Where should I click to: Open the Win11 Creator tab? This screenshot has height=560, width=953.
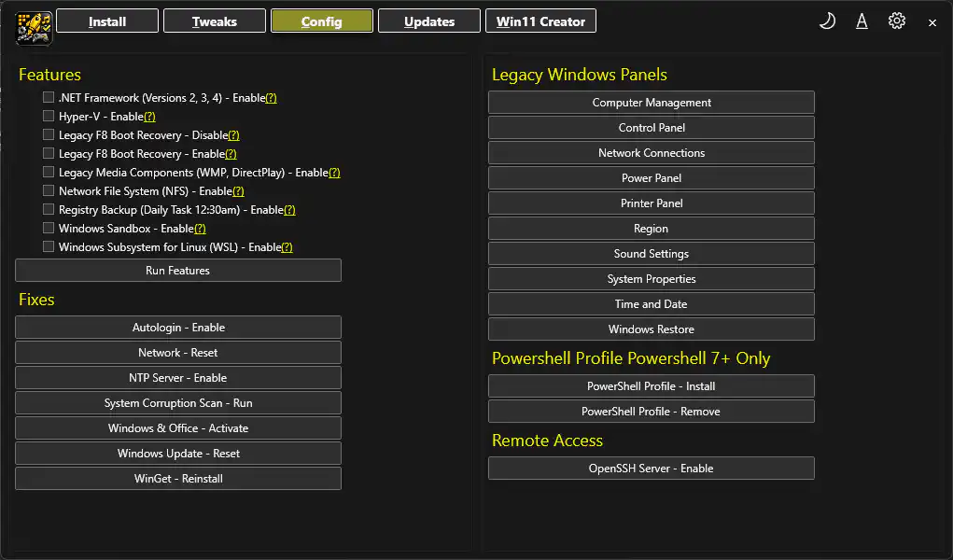point(540,21)
